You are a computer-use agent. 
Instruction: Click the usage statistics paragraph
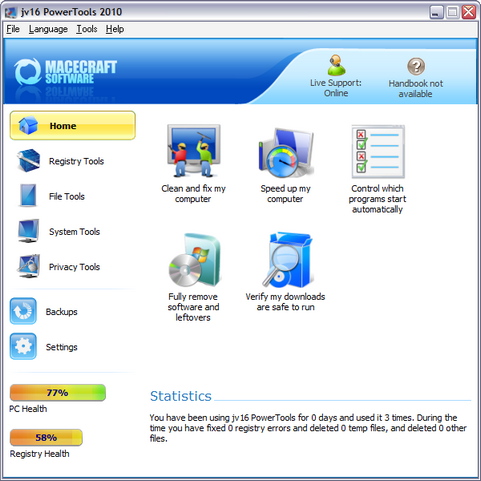click(x=308, y=428)
